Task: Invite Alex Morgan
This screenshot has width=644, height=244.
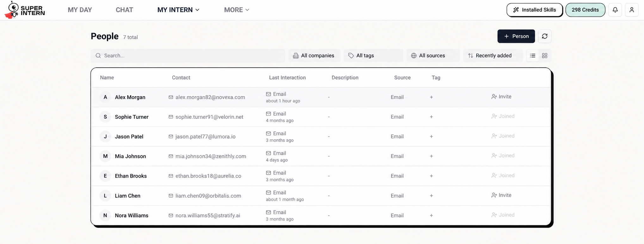Action: pos(501,97)
